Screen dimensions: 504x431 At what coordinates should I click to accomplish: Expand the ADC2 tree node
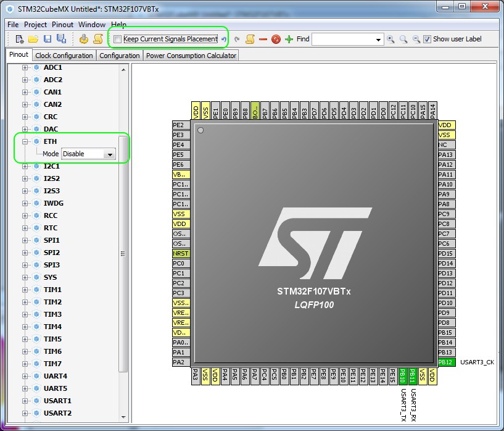tap(25, 80)
